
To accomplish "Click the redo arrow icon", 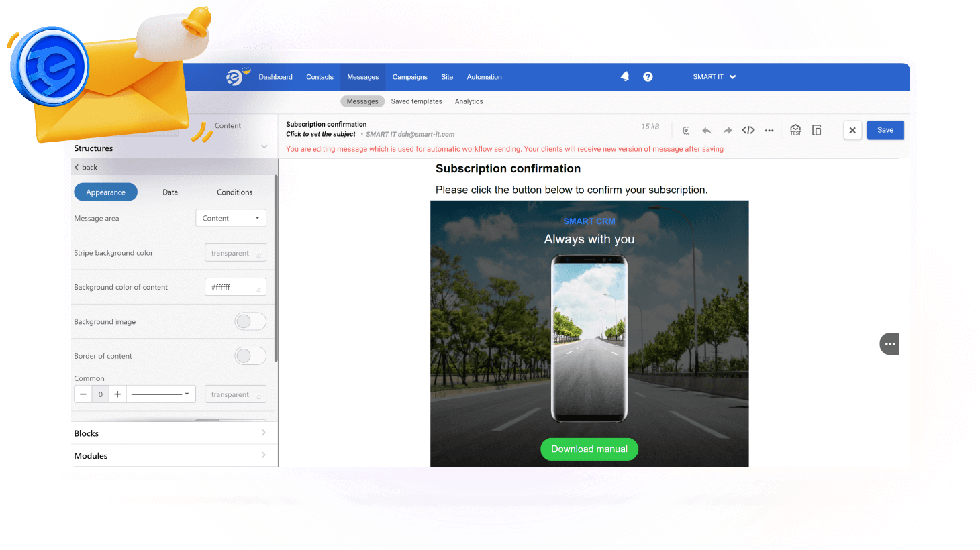I will [x=727, y=131].
